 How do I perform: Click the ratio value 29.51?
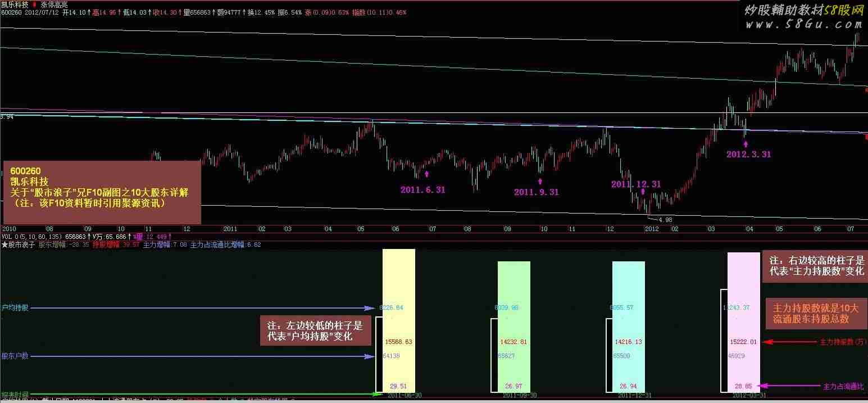tap(398, 386)
